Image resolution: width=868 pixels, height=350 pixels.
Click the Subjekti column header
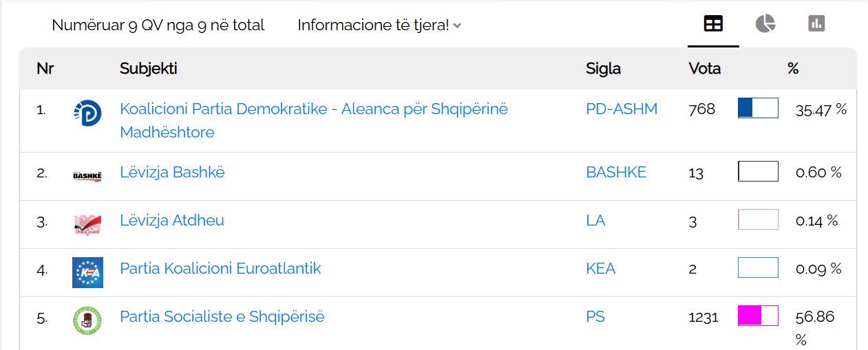[x=148, y=69]
